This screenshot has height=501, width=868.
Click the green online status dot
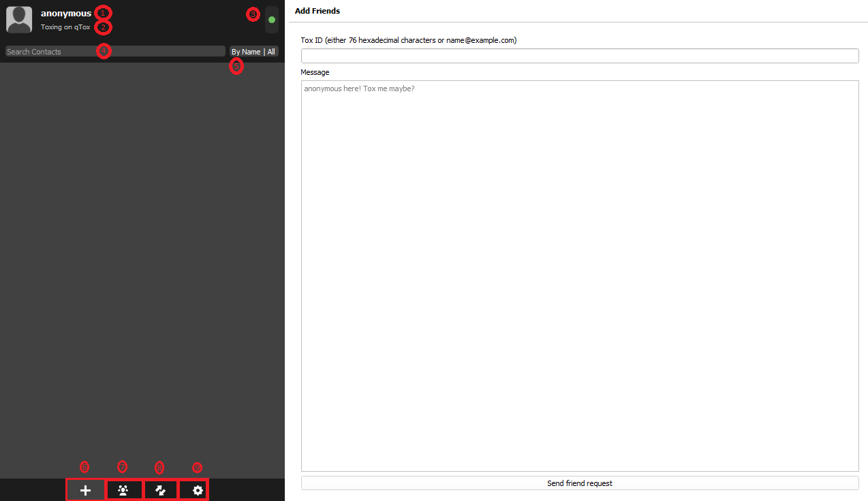pos(272,20)
